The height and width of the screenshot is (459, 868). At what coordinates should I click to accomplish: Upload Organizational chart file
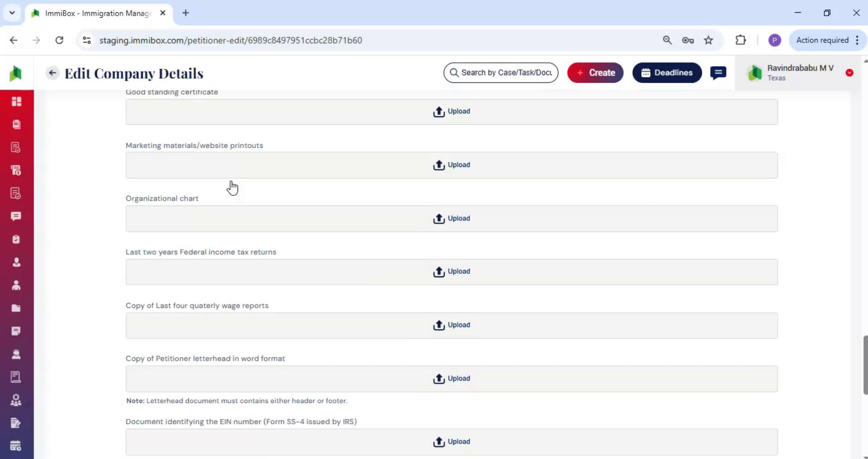click(452, 219)
